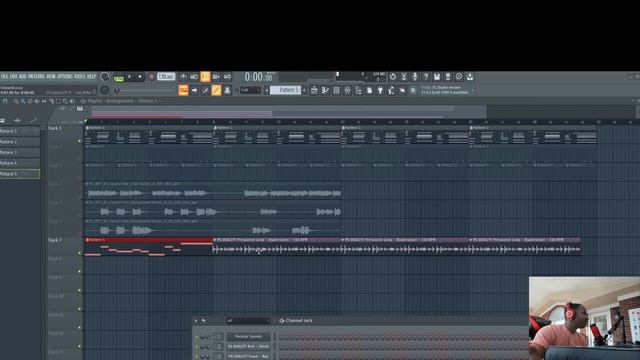Toggle the playlist magnet snap icon
This screenshot has width=640, height=360.
coord(5,101)
